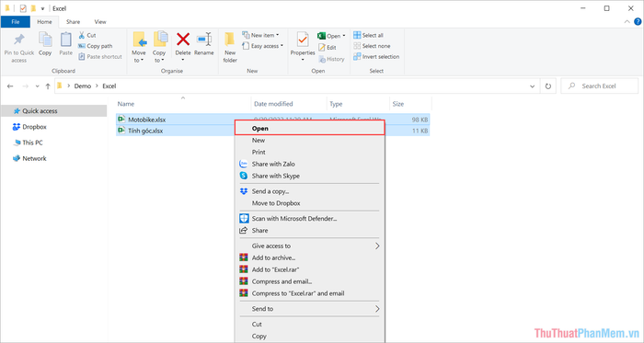The height and width of the screenshot is (343, 644).
Task: Choose Add to archive...
Action: point(310,257)
